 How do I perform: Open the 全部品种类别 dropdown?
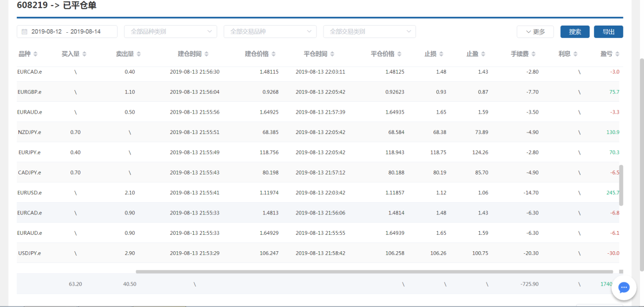click(170, 32)
